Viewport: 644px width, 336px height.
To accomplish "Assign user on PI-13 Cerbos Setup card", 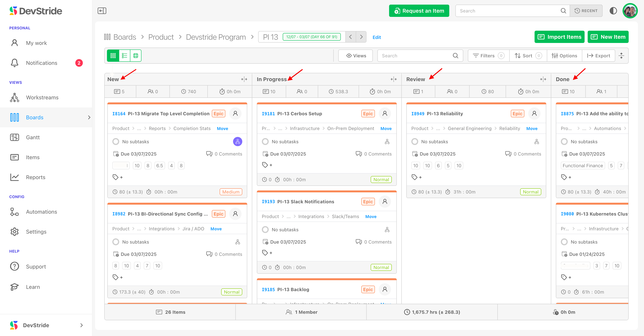I will pos(385,114).
